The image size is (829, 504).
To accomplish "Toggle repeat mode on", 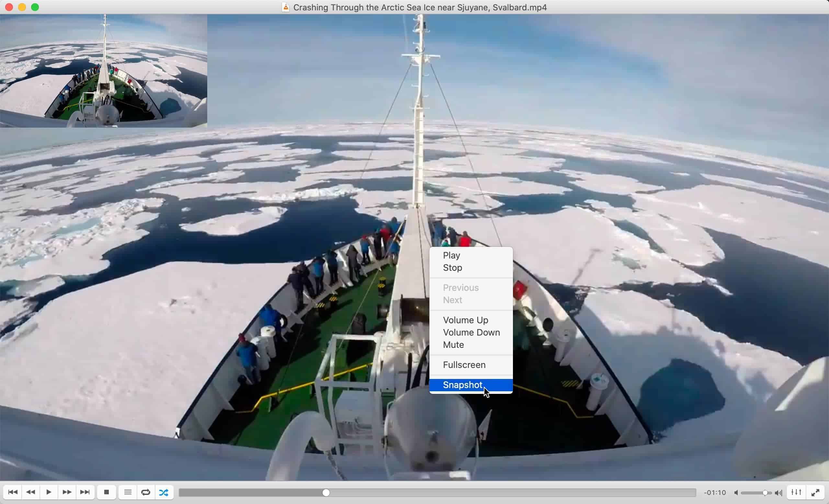I will pyautogui.click(x=146, y=492).
